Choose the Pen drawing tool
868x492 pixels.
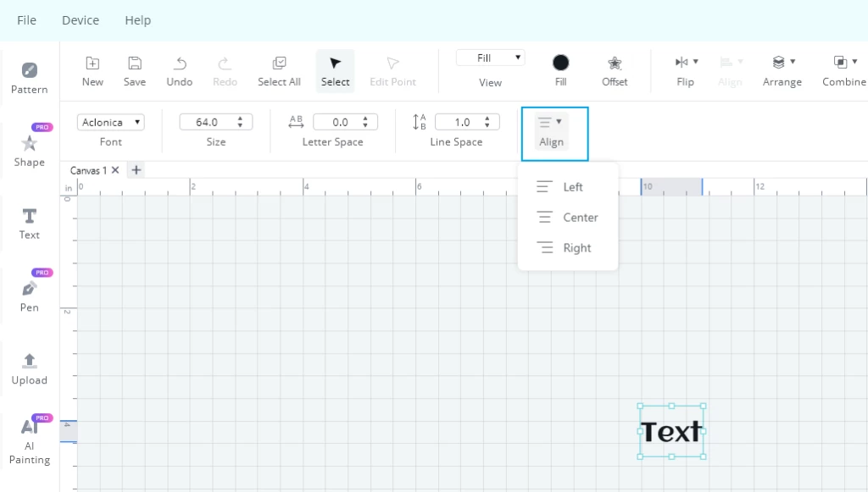[30, 296]
